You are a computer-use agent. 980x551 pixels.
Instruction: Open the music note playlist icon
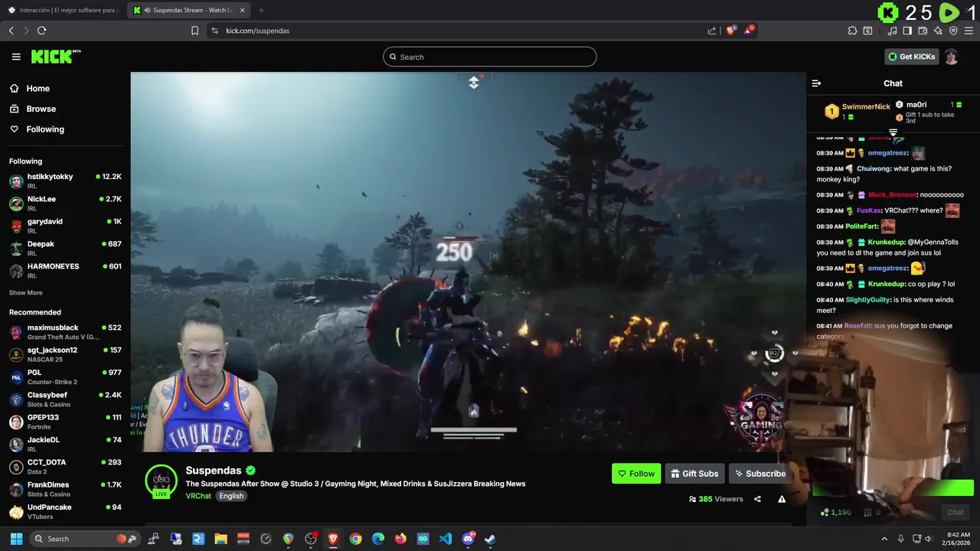coord(892,31)
